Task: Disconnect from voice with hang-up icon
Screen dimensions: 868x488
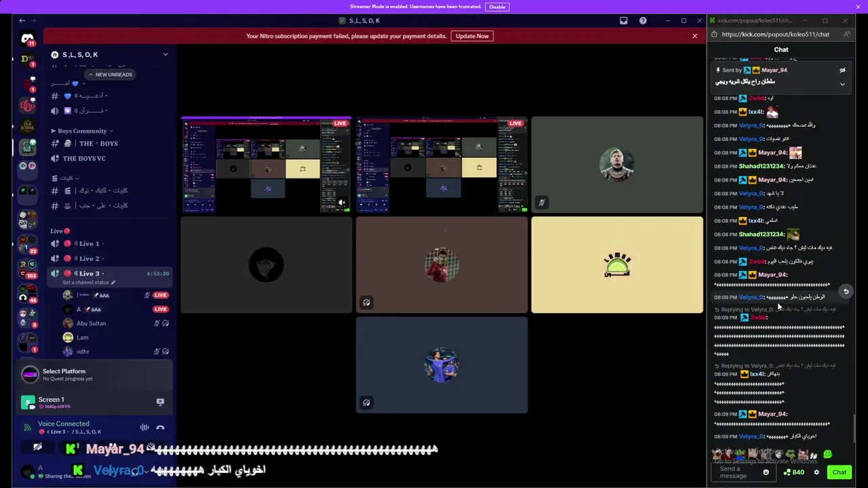Action: pos(160,428)
